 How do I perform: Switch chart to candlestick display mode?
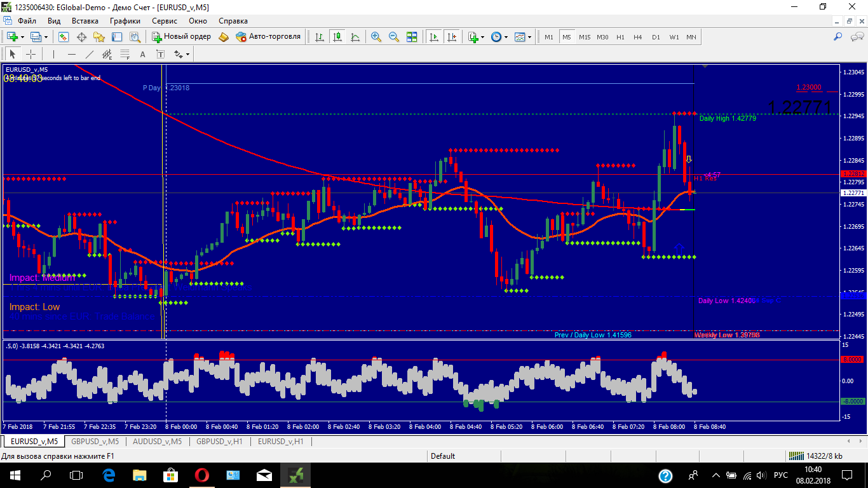pos(337,37)
